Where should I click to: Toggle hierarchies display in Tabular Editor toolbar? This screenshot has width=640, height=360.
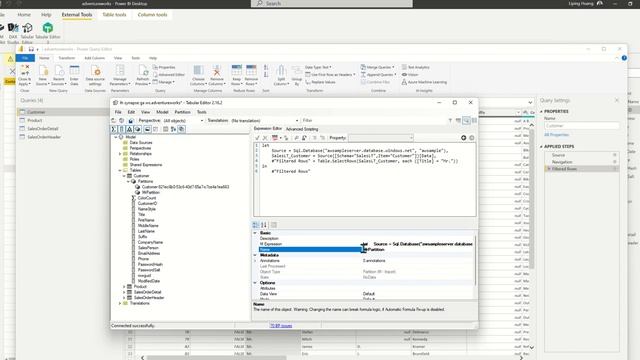pos(129,129)
